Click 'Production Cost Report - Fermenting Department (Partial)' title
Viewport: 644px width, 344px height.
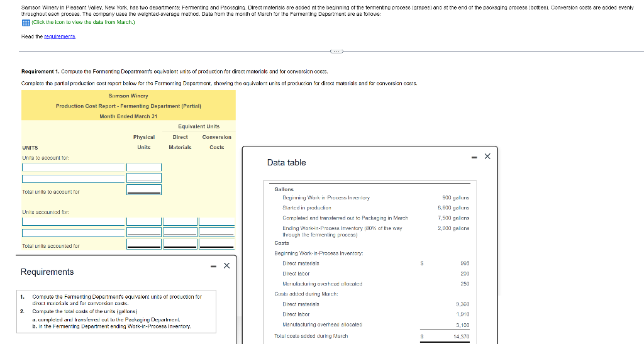[128, 106]
